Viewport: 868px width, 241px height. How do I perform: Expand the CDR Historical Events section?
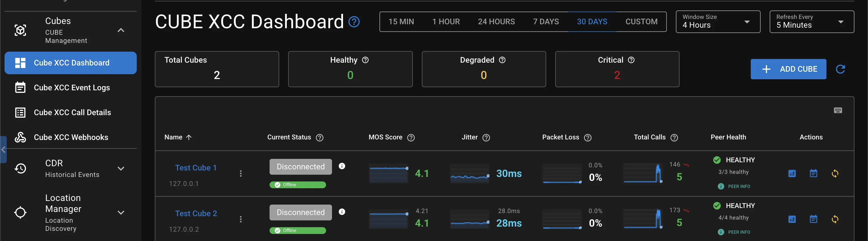(121, 168)
